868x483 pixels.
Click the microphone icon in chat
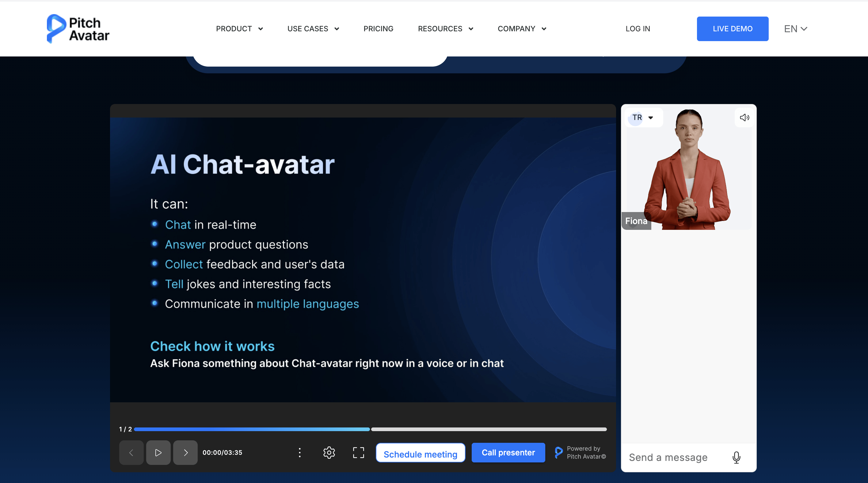point(736,457)
